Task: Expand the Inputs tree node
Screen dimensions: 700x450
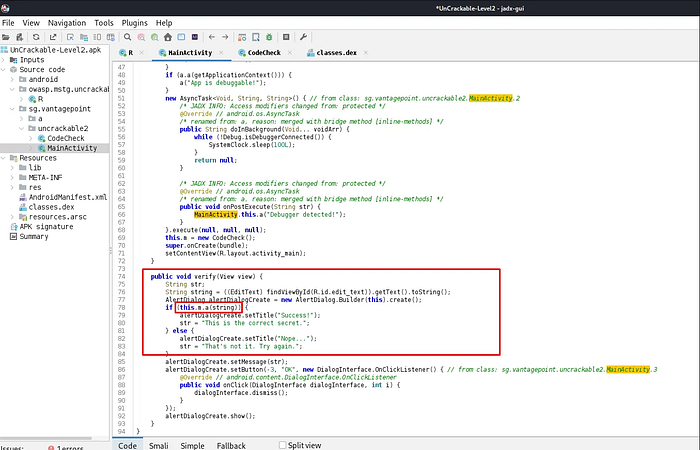Action: tap(4, 60)
